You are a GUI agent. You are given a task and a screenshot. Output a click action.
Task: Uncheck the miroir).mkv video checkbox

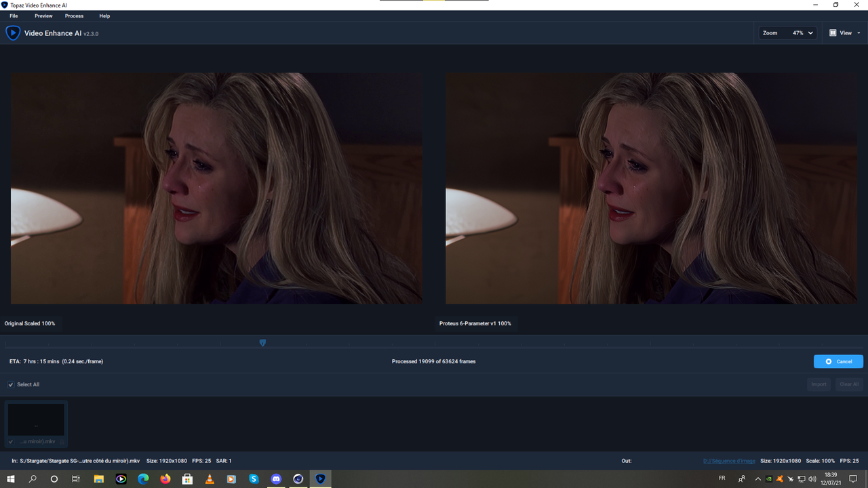tap(11, 442)
